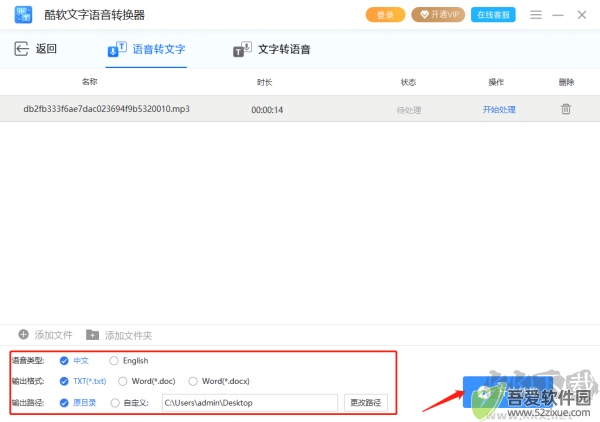Screen dimensions: 600x422
Task: Click the 状态 column header
Action: pyautogui.click(x=408, y=82)
